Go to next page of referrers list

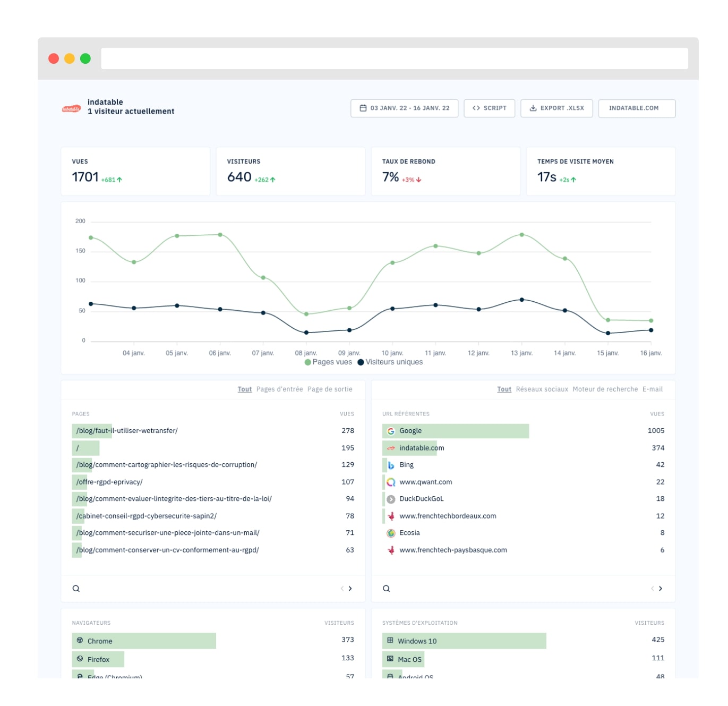click(661, 589)
